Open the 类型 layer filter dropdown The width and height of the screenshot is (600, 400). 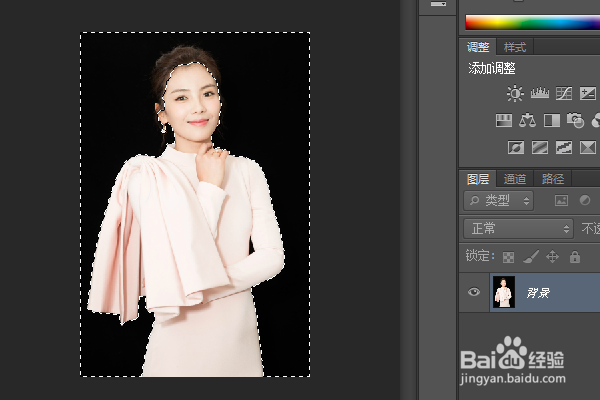499,201
